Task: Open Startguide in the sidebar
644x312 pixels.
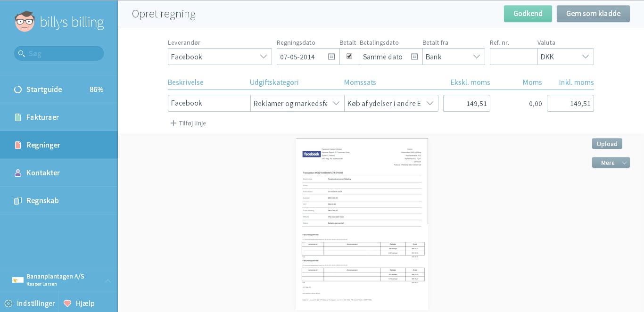Action: [x=58, y=90]
